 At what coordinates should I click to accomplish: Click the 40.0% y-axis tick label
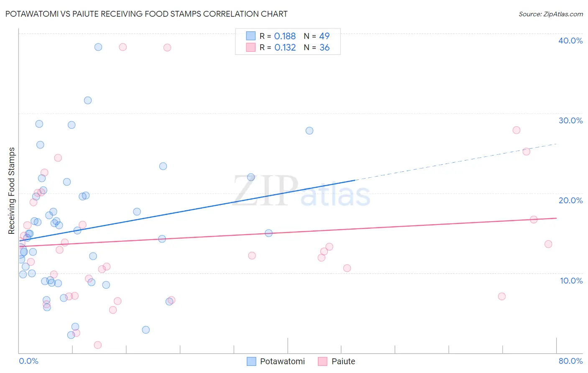pos(570,41)
